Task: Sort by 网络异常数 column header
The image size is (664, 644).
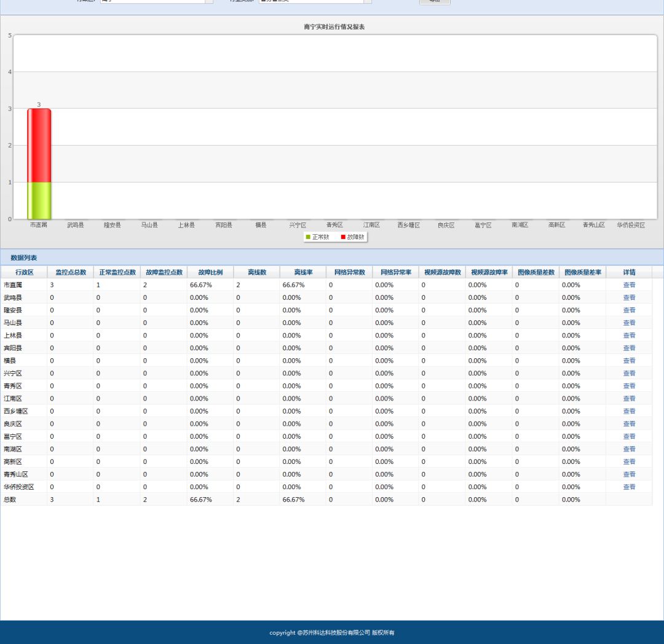Action: (x=350, y=272)
